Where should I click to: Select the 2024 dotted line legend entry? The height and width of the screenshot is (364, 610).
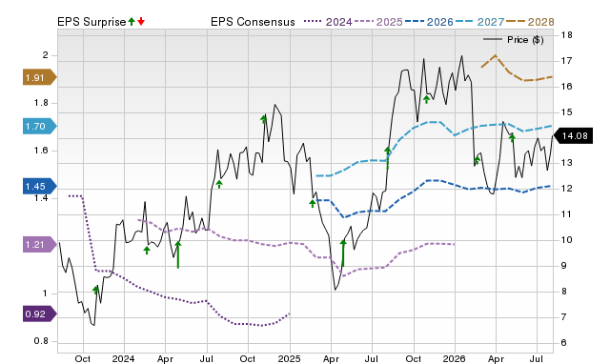click(x=328, y=22)
